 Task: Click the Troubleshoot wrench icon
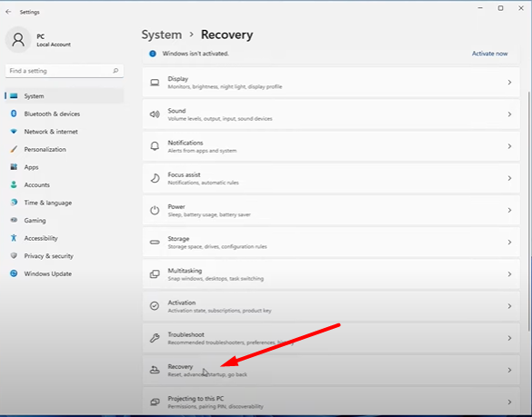[155, 338]
